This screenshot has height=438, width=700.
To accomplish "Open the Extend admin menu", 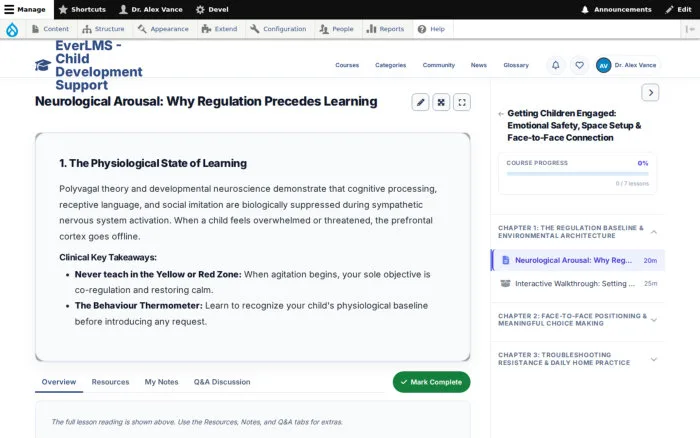I will pyautogui.click(x=220, y=29).
